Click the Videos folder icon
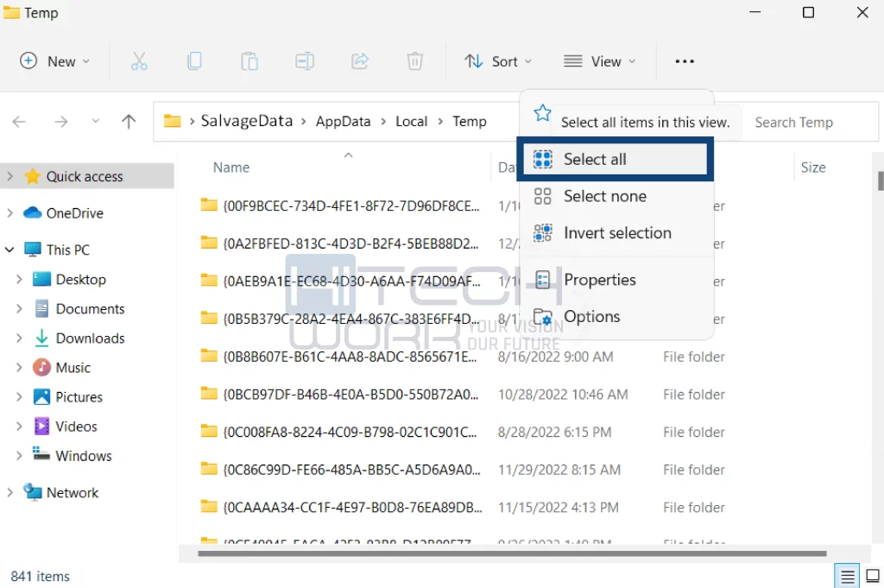The image size is (884, 588). 41,427
